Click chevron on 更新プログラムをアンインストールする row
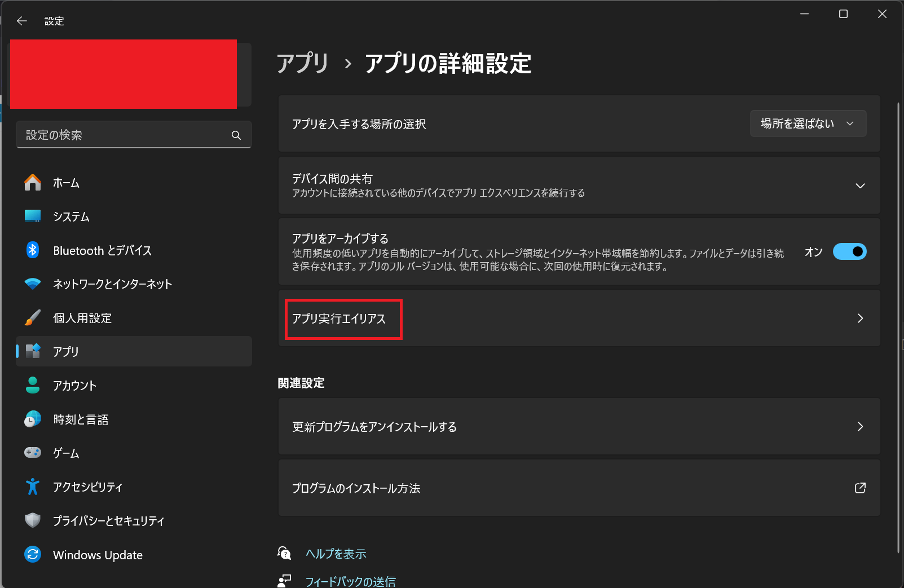The width and height of the screenshot is (904, 588). coord(860,427)
